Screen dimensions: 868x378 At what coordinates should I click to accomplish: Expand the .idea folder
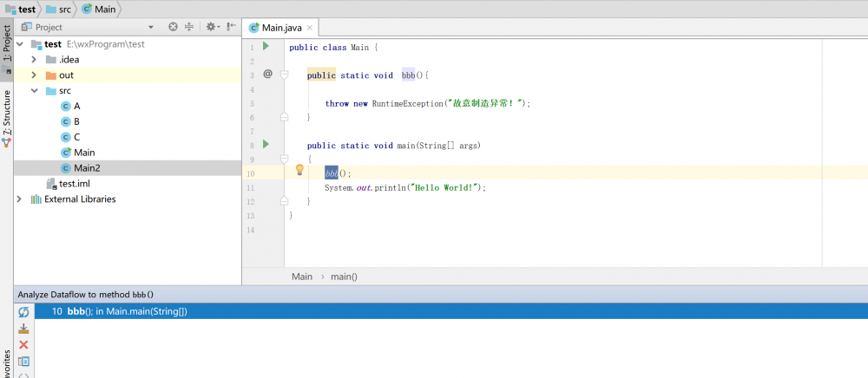(34, 60)
